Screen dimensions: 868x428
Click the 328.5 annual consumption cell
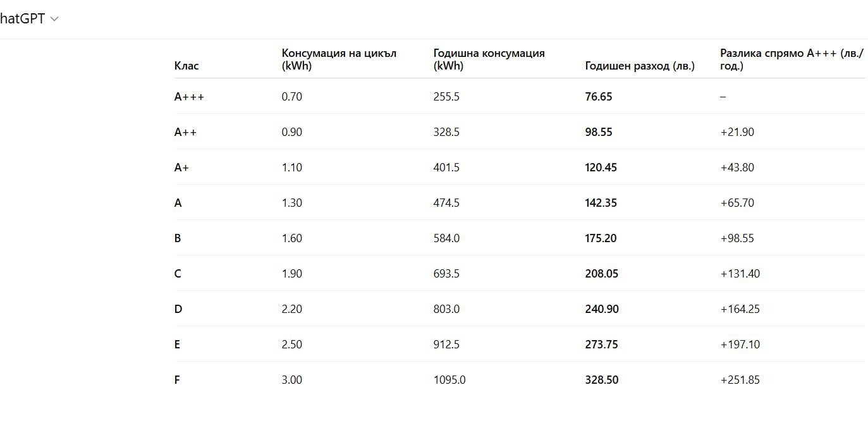(x=446, y=132)
